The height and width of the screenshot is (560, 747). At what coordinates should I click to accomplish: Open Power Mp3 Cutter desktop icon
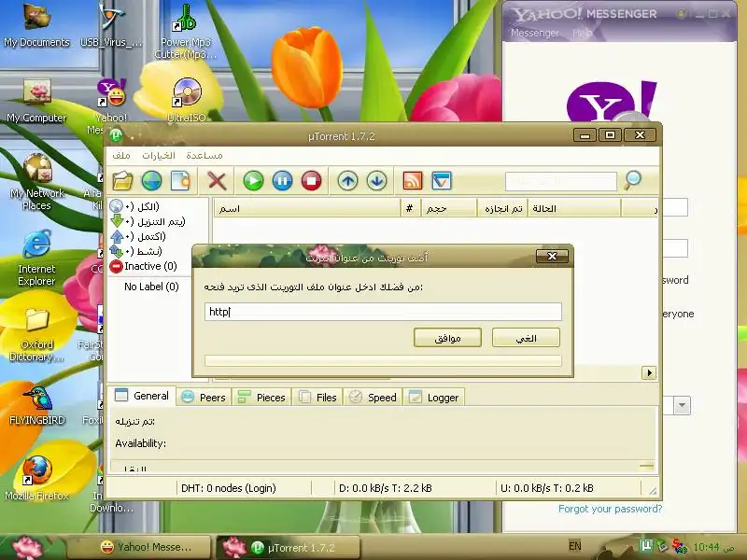coord(186,32)
